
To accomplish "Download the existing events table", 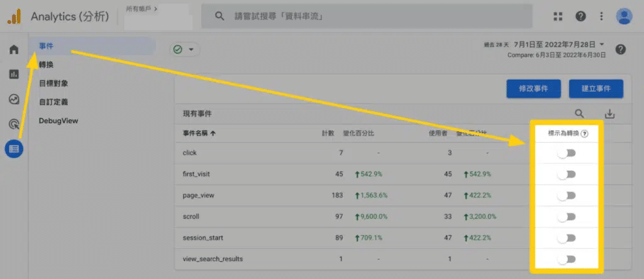I will point(609,114).
